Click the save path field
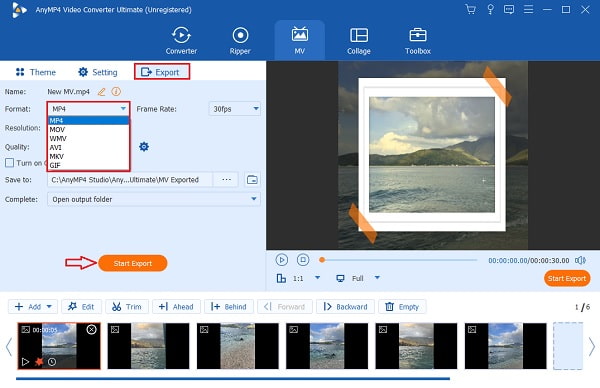The height and width of the screenshot is (388, 600). [130, 179]
